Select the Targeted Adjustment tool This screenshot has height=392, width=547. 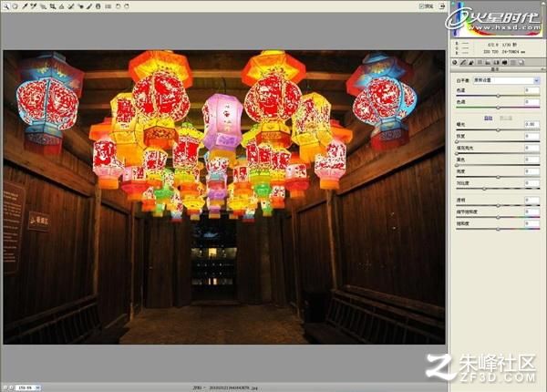[43, 6]
